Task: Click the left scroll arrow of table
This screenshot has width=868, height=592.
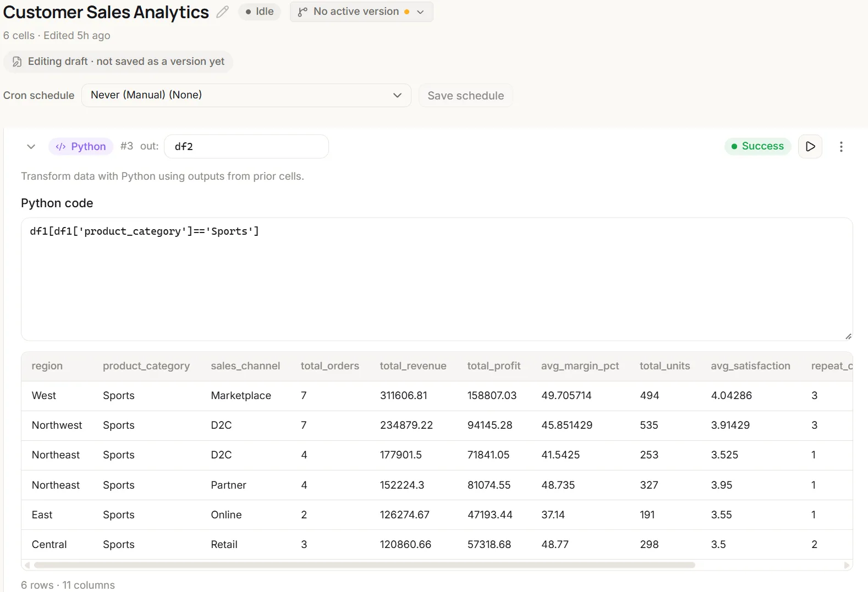Action: tap(28, 565)
